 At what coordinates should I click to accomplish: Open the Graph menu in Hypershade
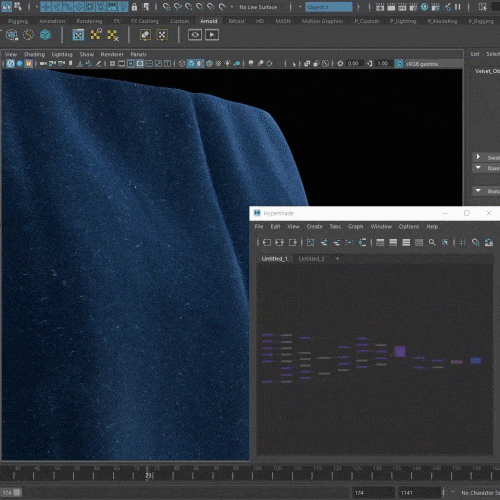(x=355, y=227)
